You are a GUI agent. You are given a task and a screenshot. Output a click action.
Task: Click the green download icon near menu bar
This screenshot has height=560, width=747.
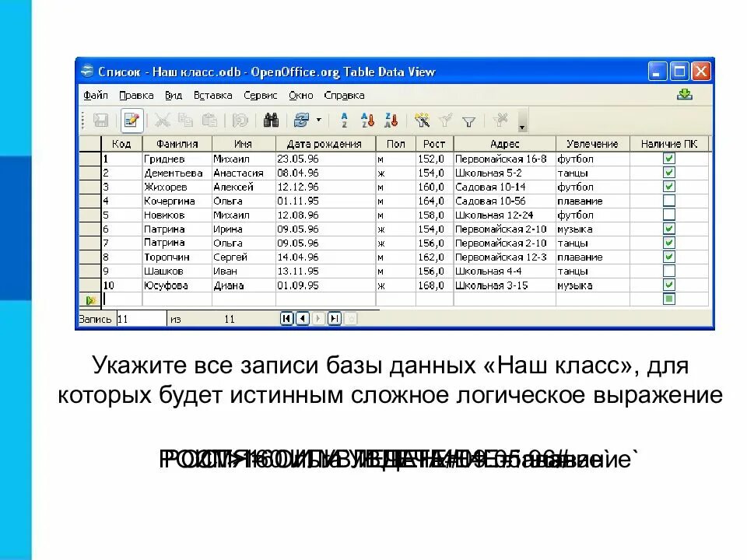click(x=685, y=94)
